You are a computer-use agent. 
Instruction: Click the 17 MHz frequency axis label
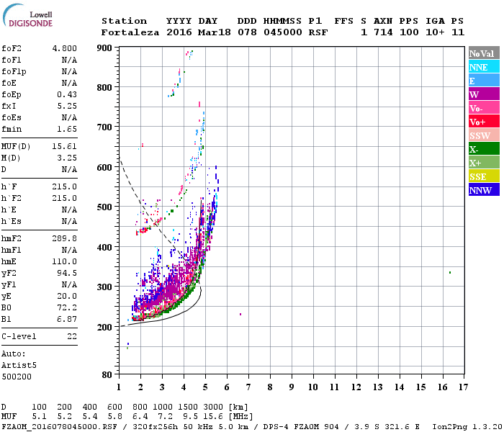click(x=464, y=387)
